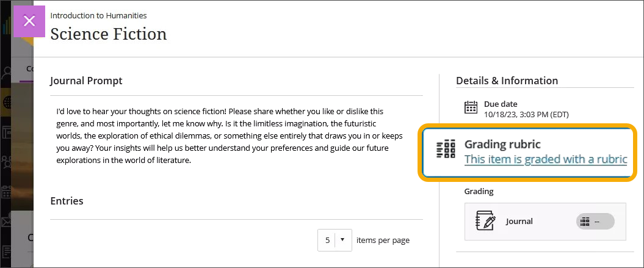Click the due date calendar icon
The image size is (644, 268).
point(471,108)
